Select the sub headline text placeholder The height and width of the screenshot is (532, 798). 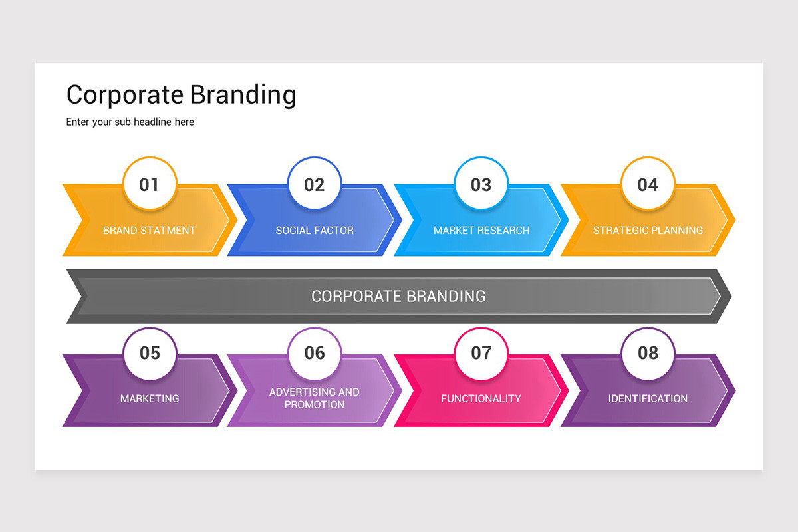point(130,122)
